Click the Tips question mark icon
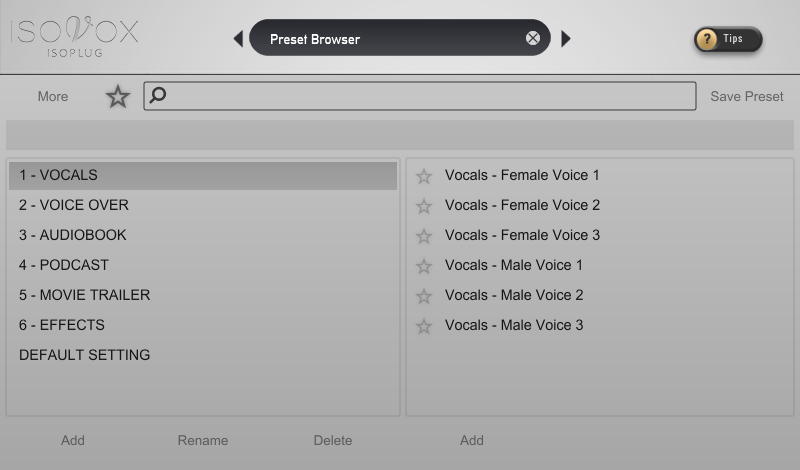This screenshot has height=470, width=800. (x=708, y=40)
